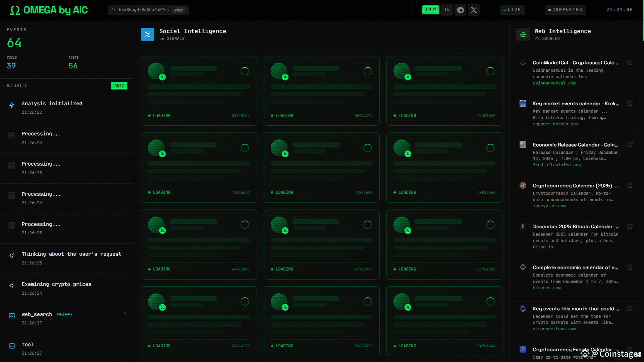Image resolution: width=644 pixels, height=362 pixels.
Task: Expand the web_search activity entry chevron
Action: (125, 313)
